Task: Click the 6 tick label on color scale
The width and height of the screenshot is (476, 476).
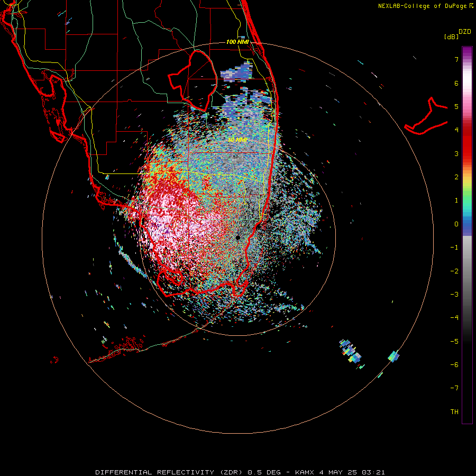Action: click(x=456, y=83)
